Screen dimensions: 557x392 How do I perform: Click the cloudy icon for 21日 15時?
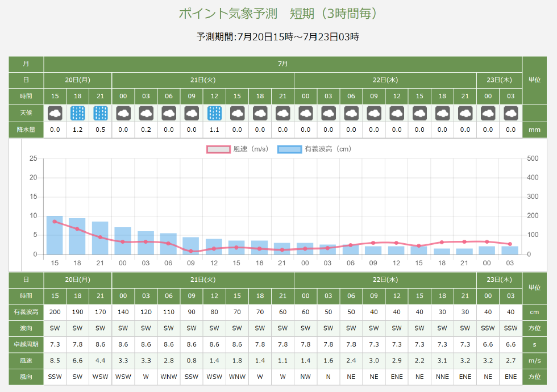237,113
